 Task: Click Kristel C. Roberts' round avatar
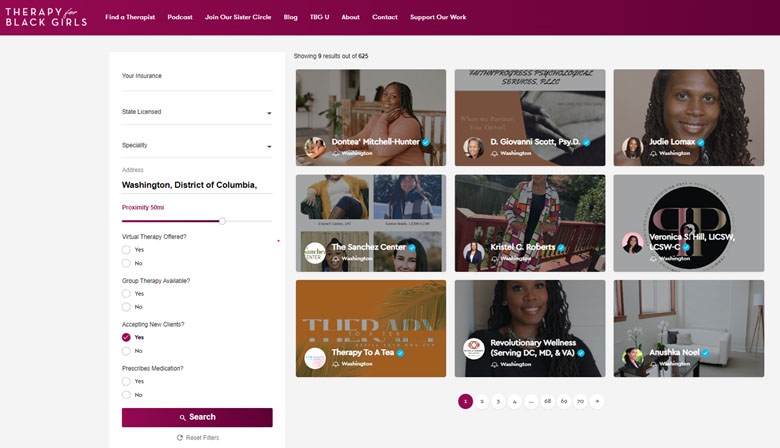pos(474,253)
